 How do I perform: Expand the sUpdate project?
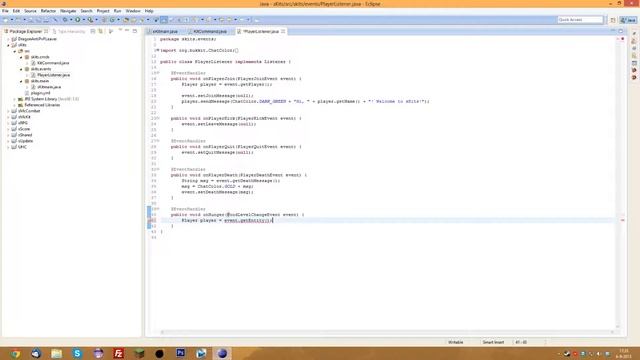(8, 141)
